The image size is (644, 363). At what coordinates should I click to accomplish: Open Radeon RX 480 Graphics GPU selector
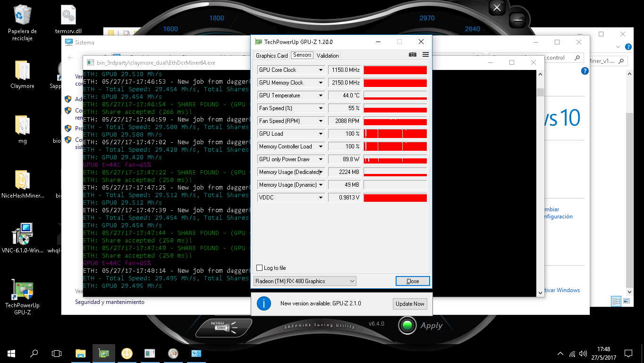305,281
